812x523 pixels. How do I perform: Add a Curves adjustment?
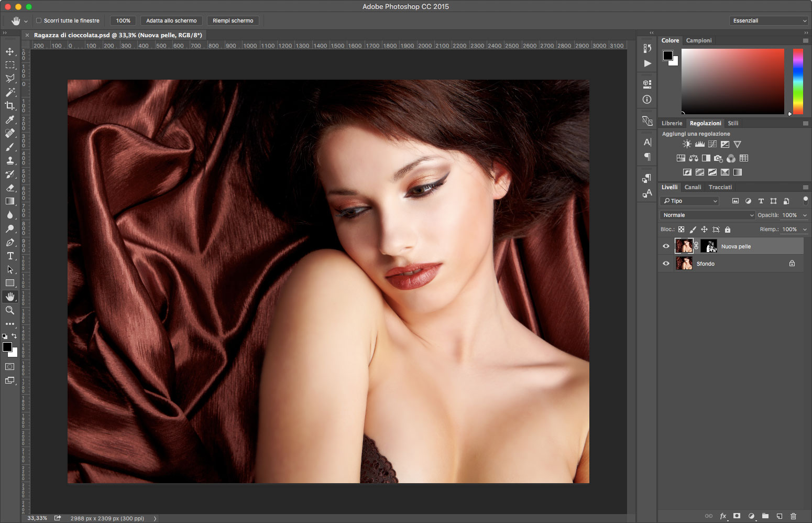(x=712, y=144)
